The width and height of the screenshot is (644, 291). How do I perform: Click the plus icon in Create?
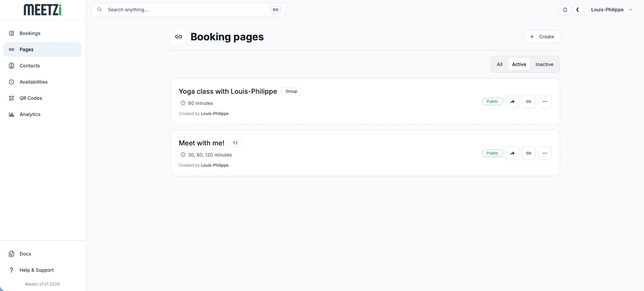click(x=532, y=37)
